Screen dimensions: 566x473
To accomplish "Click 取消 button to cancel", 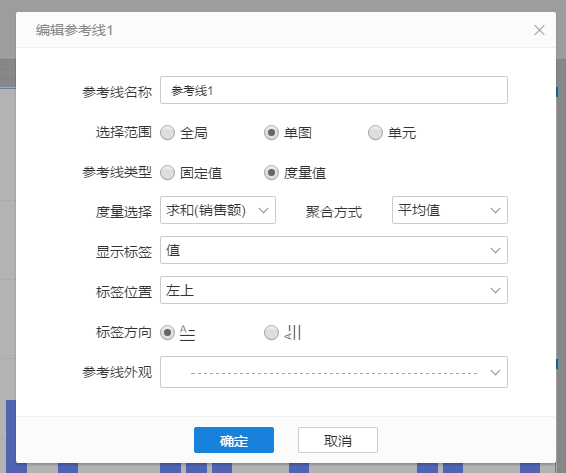I will pyautogui.click(x=338, y=440).
